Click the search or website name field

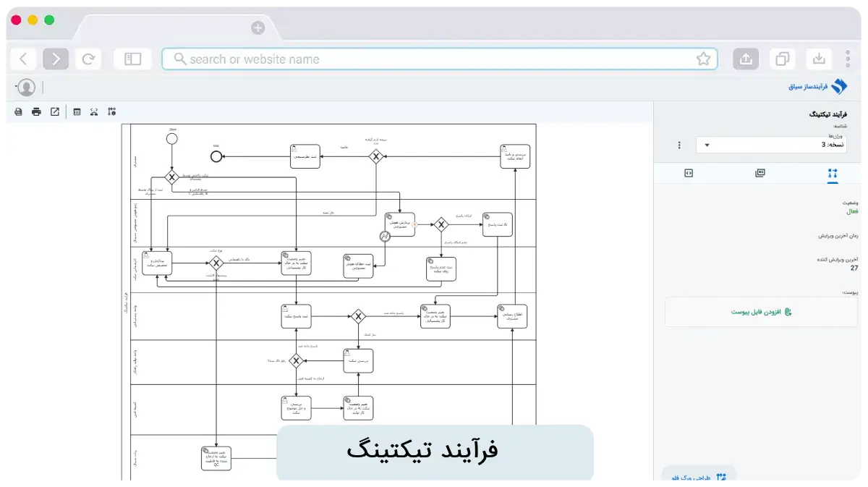(440, 59)
